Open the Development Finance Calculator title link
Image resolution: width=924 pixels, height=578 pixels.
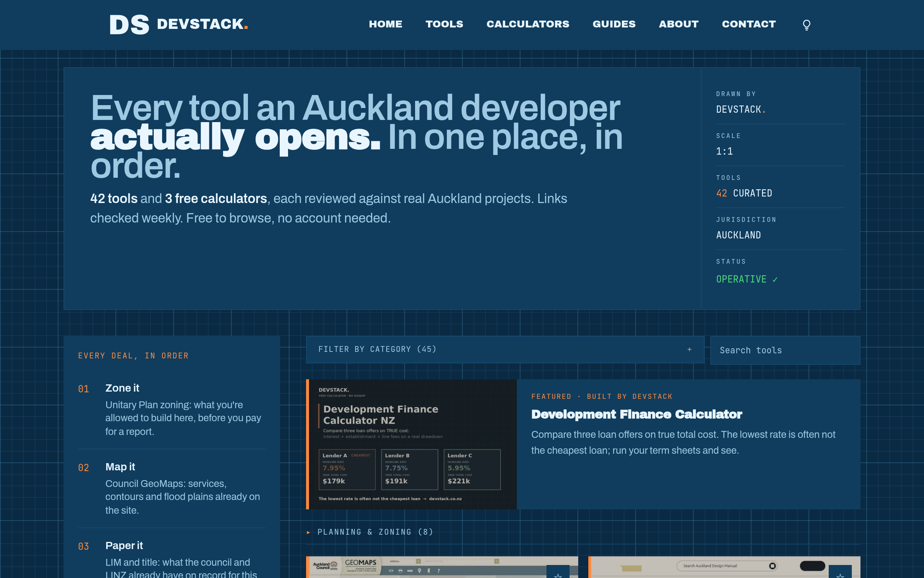[636, 414]
